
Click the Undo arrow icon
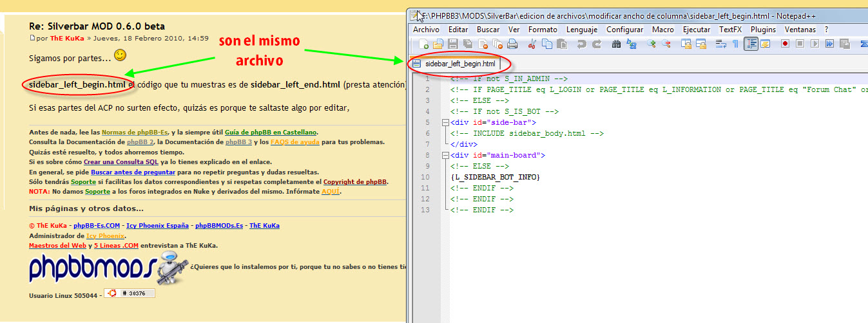coord(582,44)
